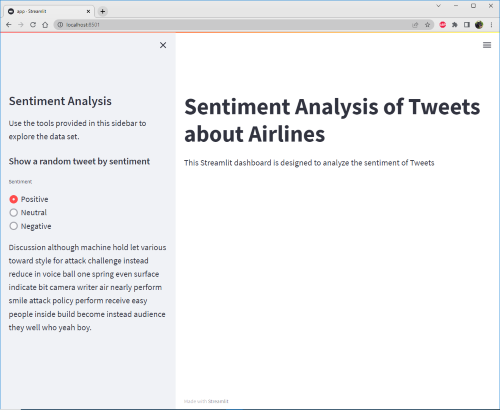The height and width of the screenshot is (410, 500).
Task: Click the random tweet text starting 'Discussion although'
Action: coord(87,287)
